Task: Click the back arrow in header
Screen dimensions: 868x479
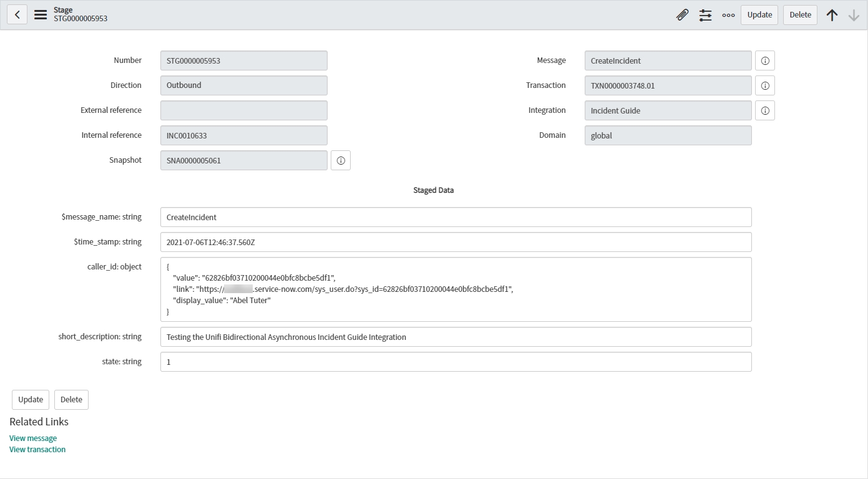Action: [x=17, y=14]
